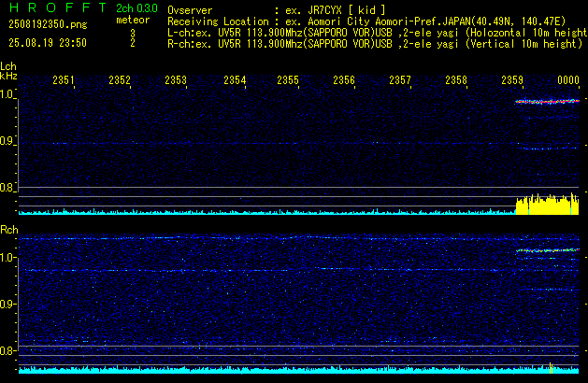Click the 2ch 0.3.0 version label
The image size is (588, 383).
point(136,8)
